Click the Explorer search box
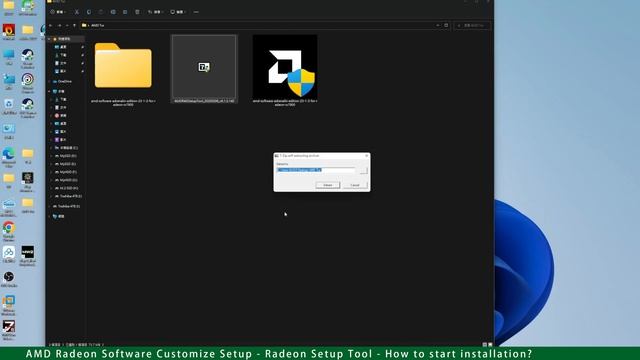The width and height of the screenshot is (640, 360). pyautogui.click(x=472, y=25)
